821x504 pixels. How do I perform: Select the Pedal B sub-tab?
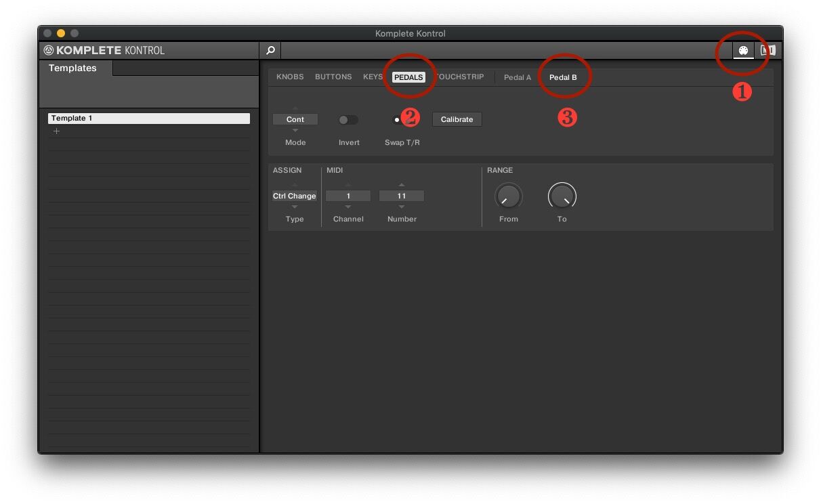pyautogui.click(x=563, y=77)
